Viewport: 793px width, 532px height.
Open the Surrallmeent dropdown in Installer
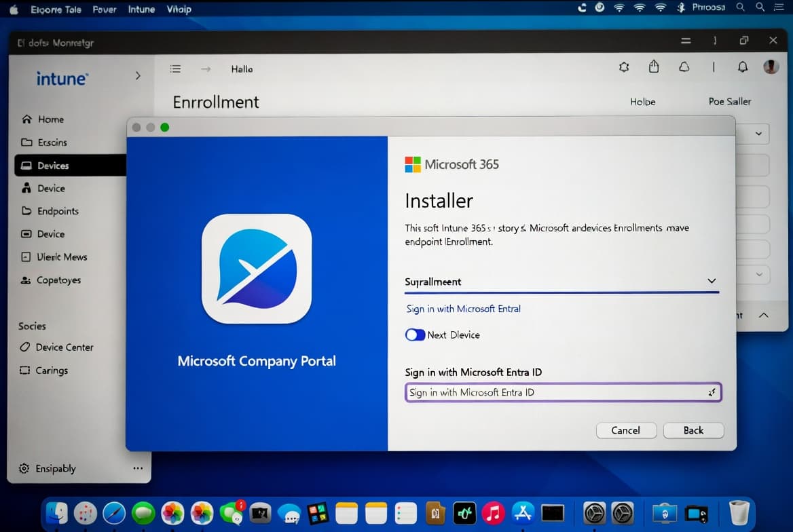tap(562, 282)
